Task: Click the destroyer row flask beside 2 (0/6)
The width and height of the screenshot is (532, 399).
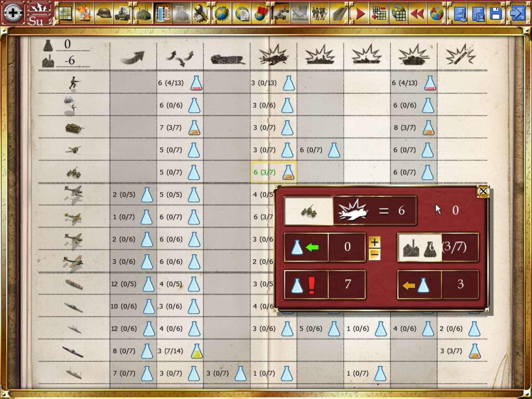Action: pos(474,328)
